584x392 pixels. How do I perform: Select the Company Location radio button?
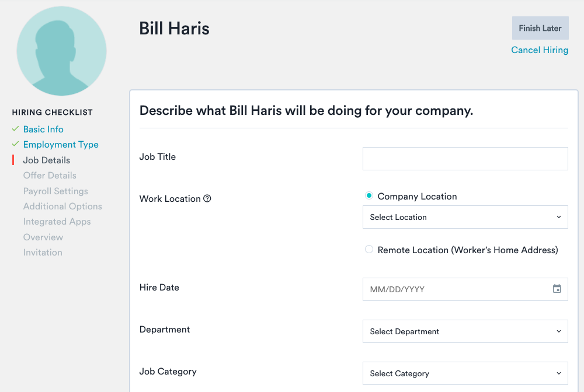[x=369, y=196]
